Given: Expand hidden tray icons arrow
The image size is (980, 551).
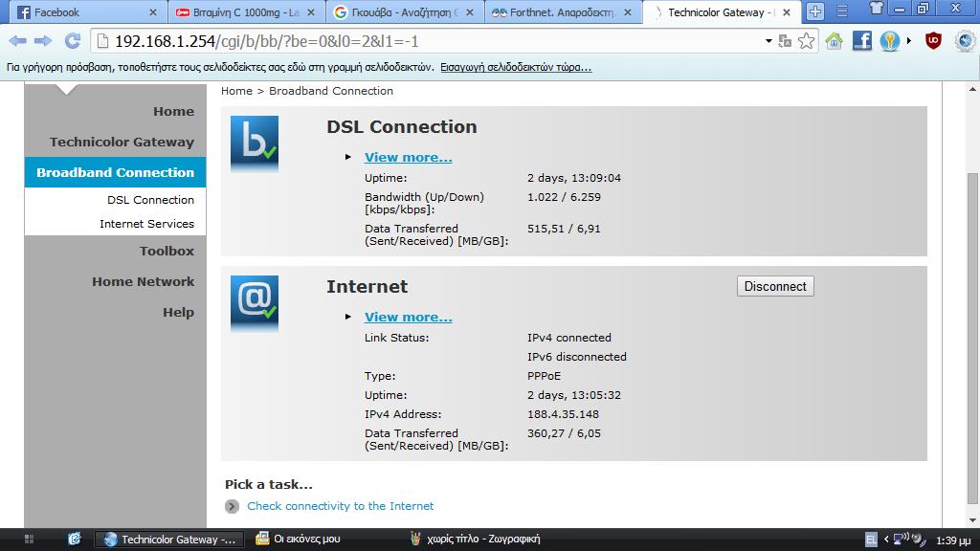Looking at the screenshot, I should 885,540.
